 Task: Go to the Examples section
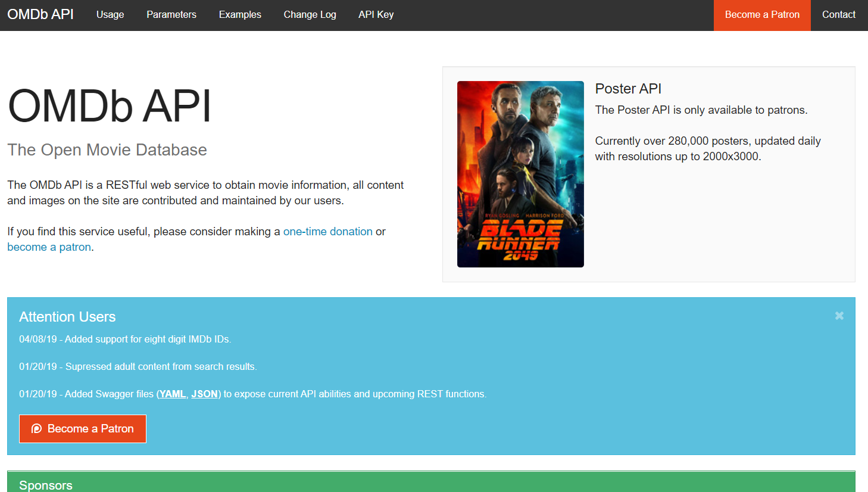[240, 15]
